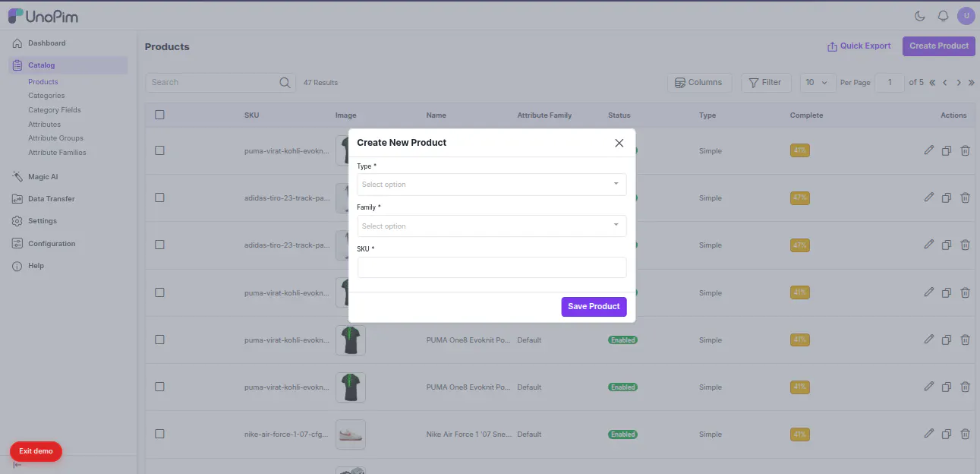The width and height of the screenshot is (980, 474).
Task: Open the Family dropdown
Action: tap(492, 226)
